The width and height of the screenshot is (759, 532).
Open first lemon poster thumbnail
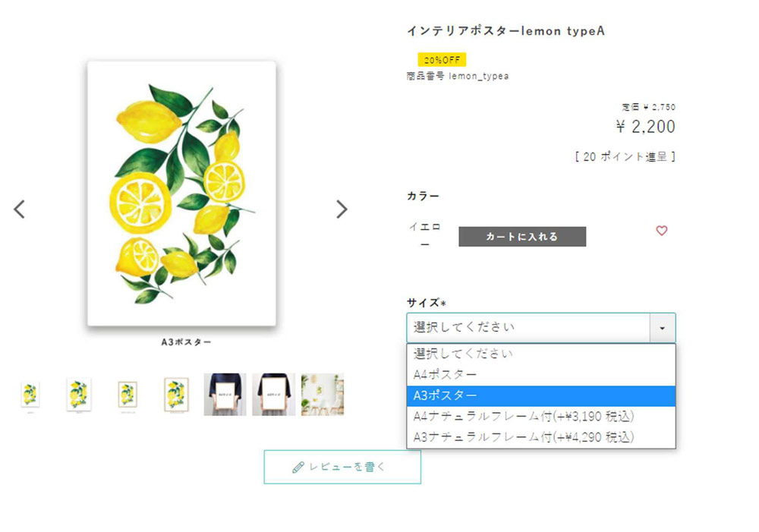(x=30, y=395)
